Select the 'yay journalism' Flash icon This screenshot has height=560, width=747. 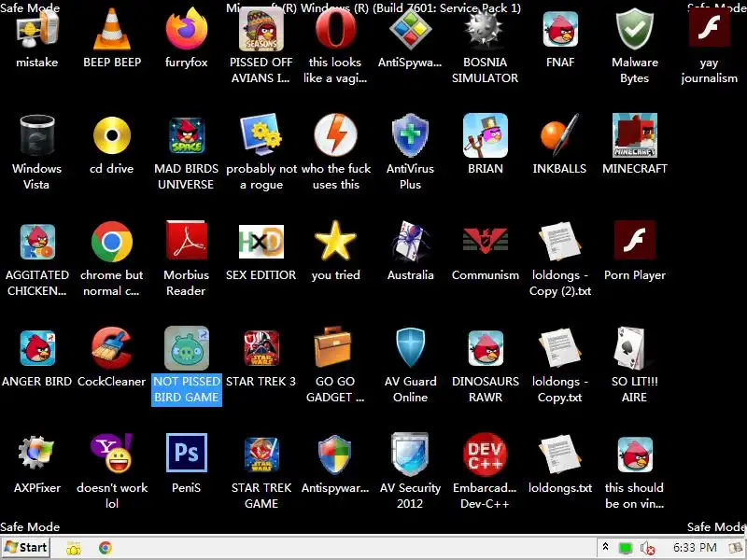[710, 28]
